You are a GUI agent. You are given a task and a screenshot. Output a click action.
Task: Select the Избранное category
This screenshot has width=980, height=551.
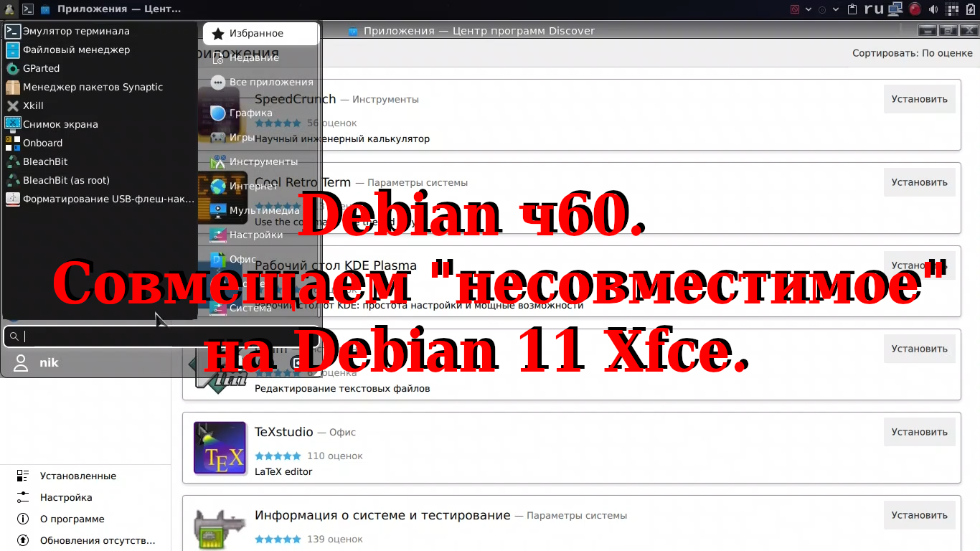point(260,34)
